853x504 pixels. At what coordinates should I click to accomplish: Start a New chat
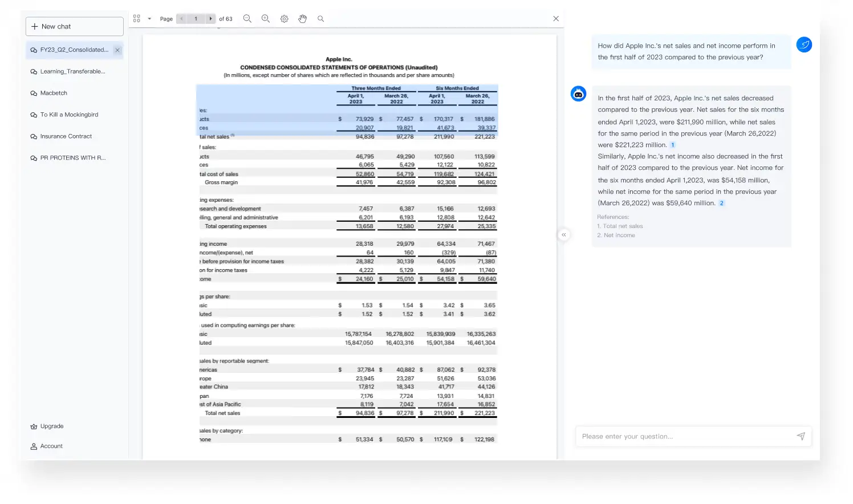74,26
